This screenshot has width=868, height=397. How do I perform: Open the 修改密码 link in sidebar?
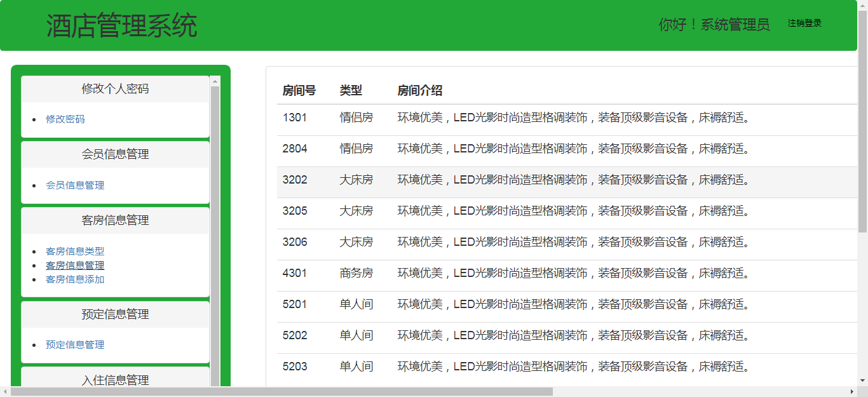(65, 119)
